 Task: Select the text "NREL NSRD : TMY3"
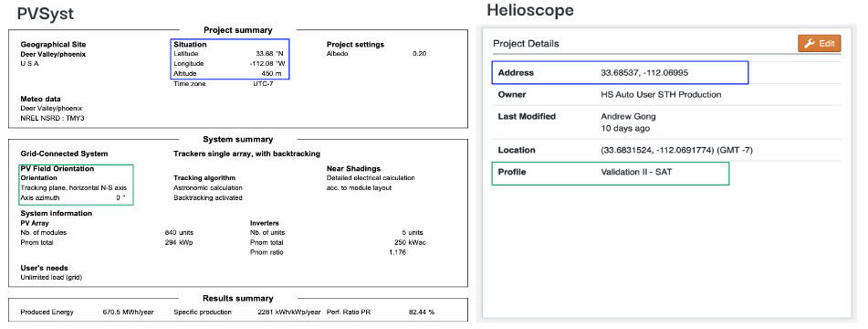pos(52,118)
